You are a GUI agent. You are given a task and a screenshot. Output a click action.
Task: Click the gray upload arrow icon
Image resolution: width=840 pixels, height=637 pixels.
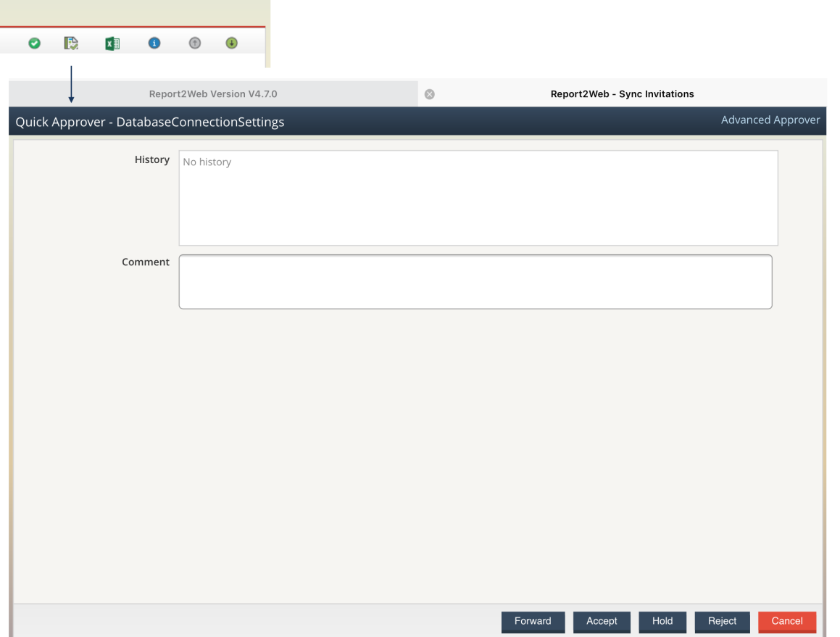[194, 43]
